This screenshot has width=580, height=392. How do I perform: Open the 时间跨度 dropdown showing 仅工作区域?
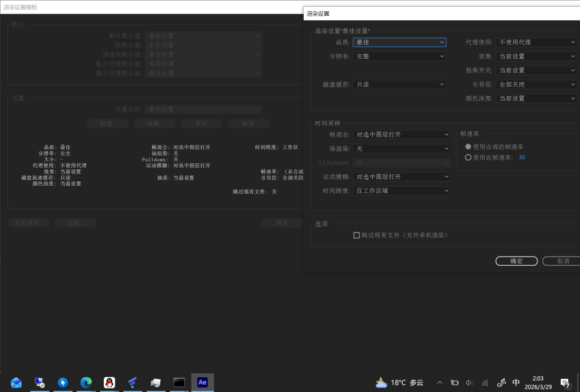402,191
